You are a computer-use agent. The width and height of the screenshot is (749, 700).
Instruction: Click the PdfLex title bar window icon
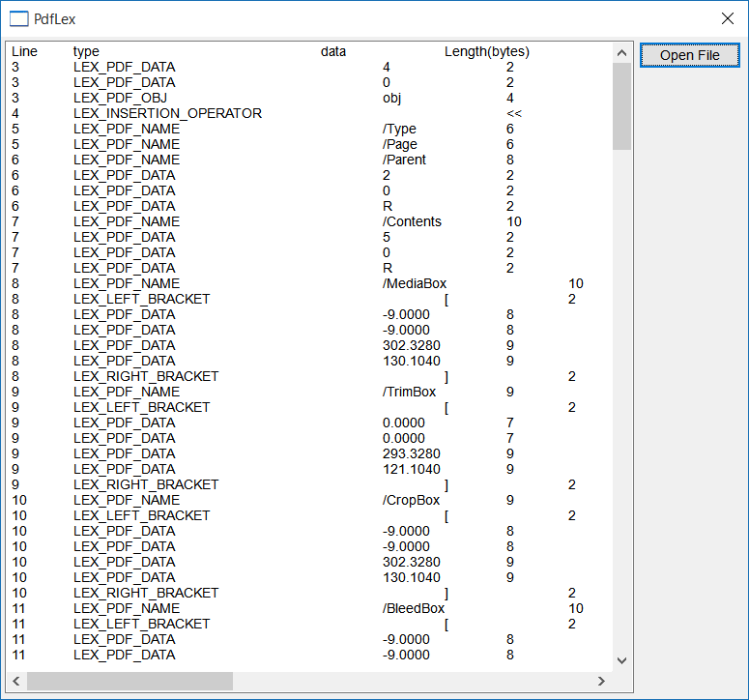click(x=19, y=19)
